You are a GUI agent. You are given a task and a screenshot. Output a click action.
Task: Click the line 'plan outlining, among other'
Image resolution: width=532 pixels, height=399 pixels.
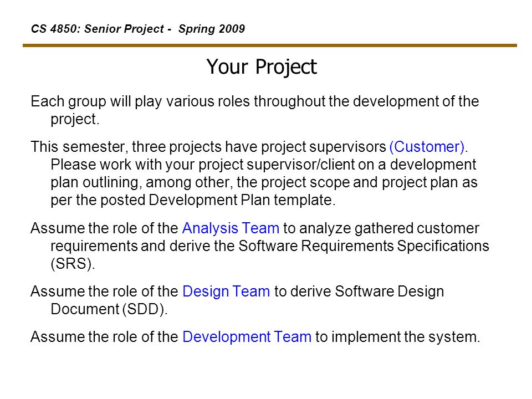[x=264, y=182]
